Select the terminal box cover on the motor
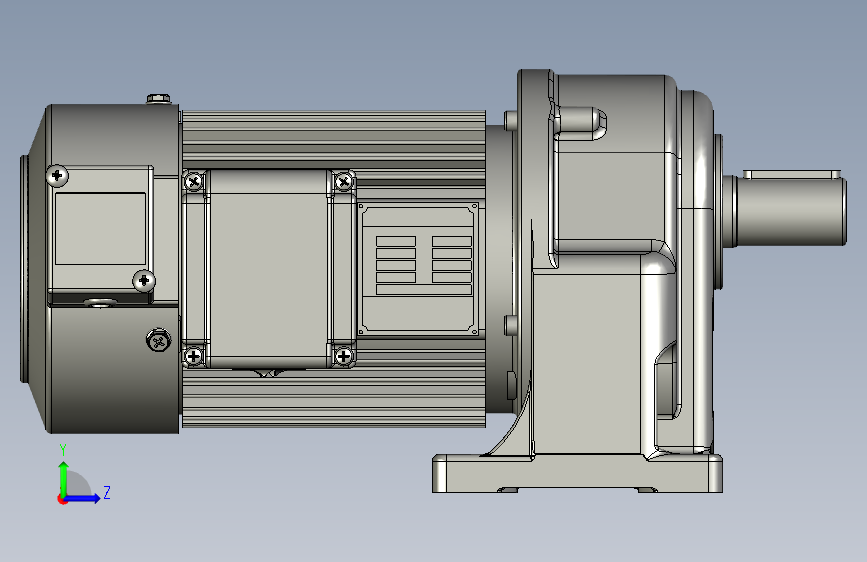 268,269
